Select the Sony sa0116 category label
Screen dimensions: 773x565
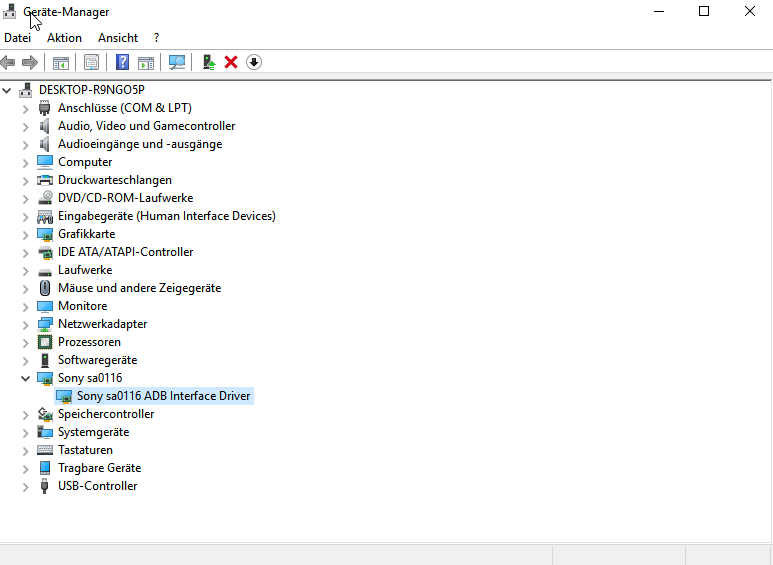click(x=90, y=378)
